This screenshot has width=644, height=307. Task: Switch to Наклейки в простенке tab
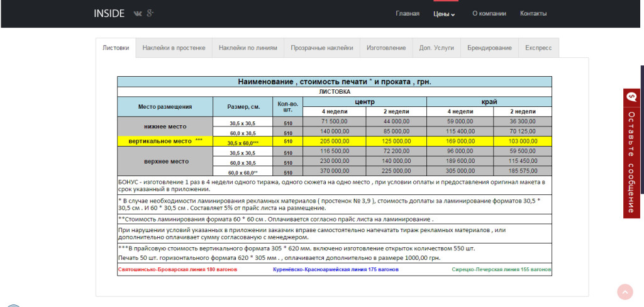(x=174, y=48)
